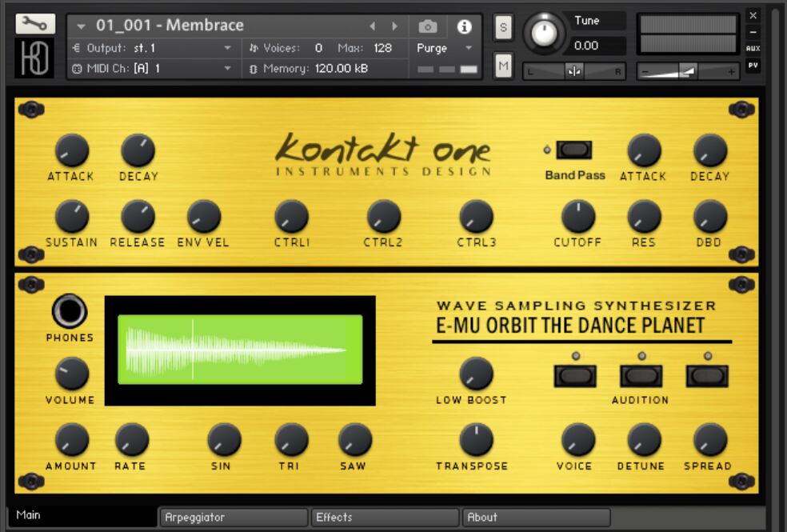
Task: Click the VOLUME knob
Action: click(x=72, y=374)
